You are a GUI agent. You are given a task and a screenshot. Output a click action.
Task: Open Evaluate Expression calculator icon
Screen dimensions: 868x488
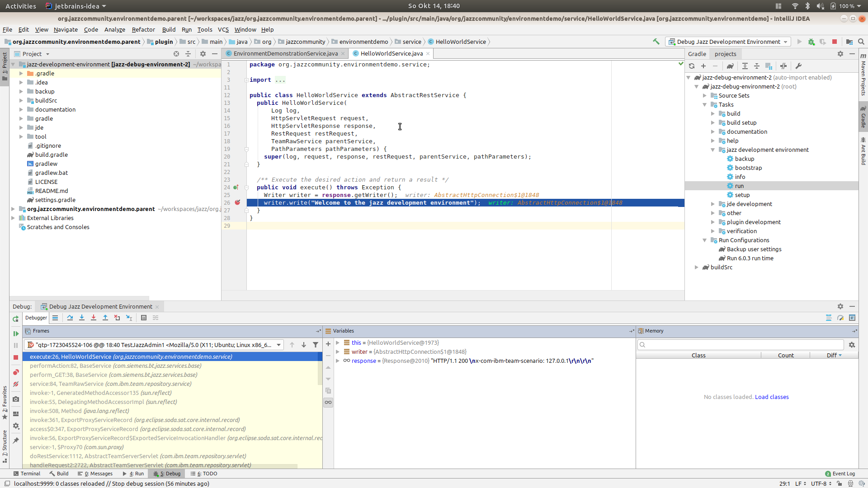click(144, 318)
